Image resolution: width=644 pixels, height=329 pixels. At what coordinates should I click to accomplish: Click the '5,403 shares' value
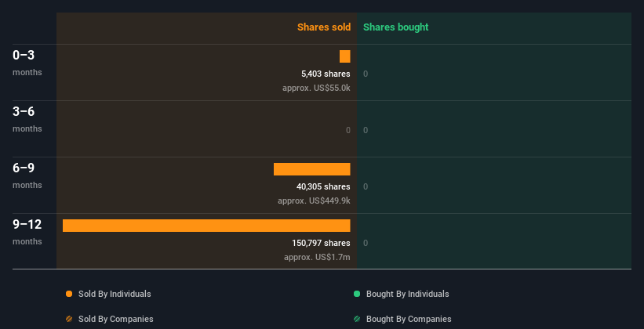point(326,74)
